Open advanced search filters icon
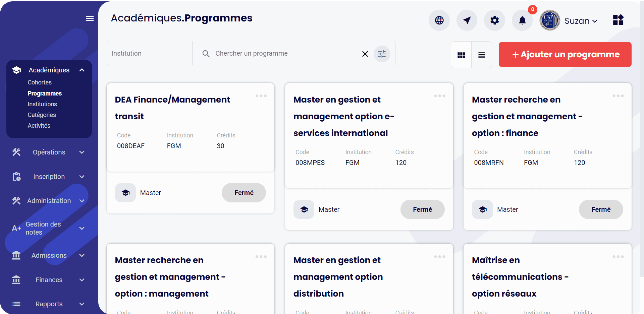The width and height of the screenshot is (644, 314). coord(382,54)
